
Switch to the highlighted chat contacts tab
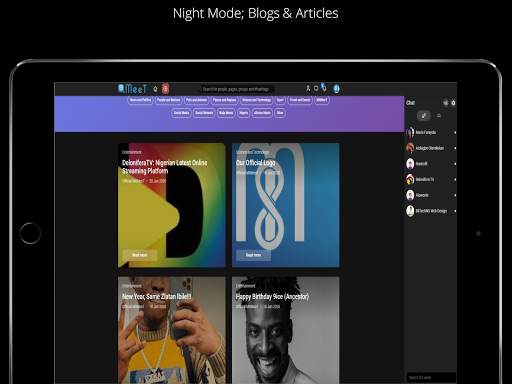[x=424, y=116]
